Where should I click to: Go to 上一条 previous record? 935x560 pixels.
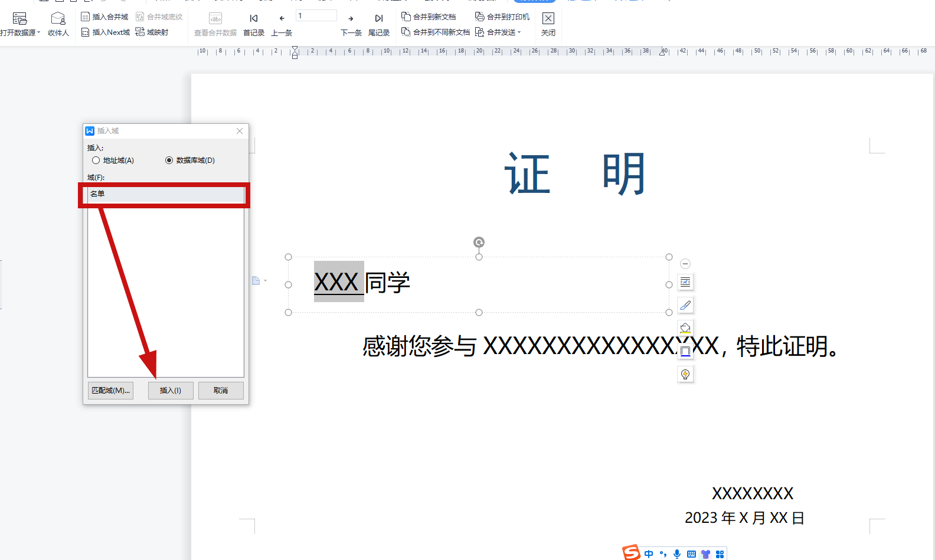[282, 25]
